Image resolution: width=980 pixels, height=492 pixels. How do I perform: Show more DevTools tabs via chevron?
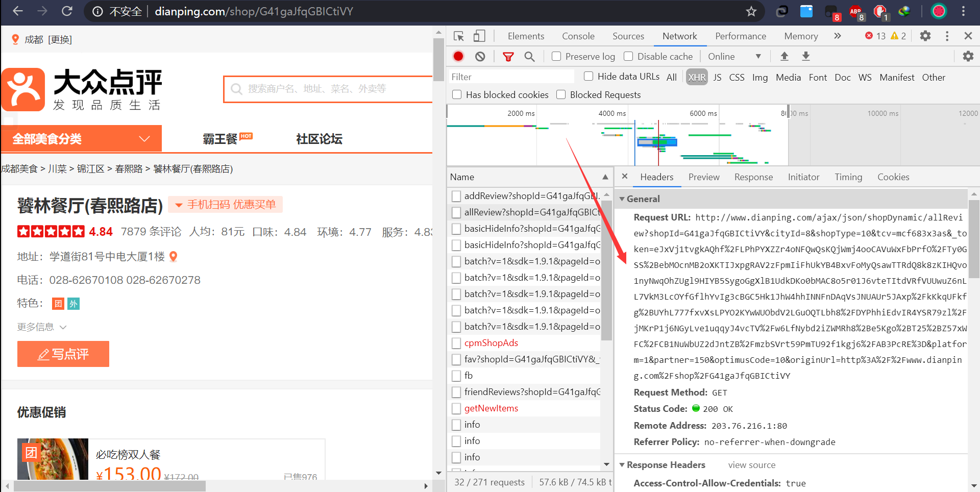coord(837,36)
